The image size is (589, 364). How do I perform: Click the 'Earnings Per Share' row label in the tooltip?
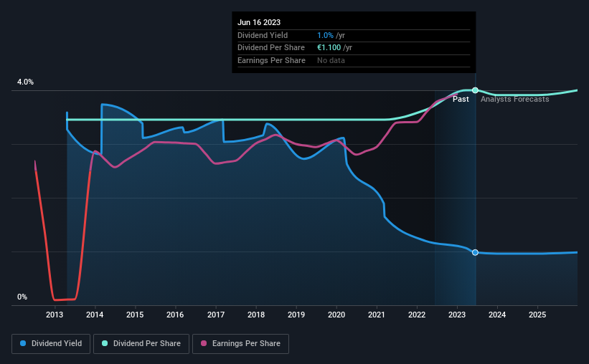click(x=271, y=60)
